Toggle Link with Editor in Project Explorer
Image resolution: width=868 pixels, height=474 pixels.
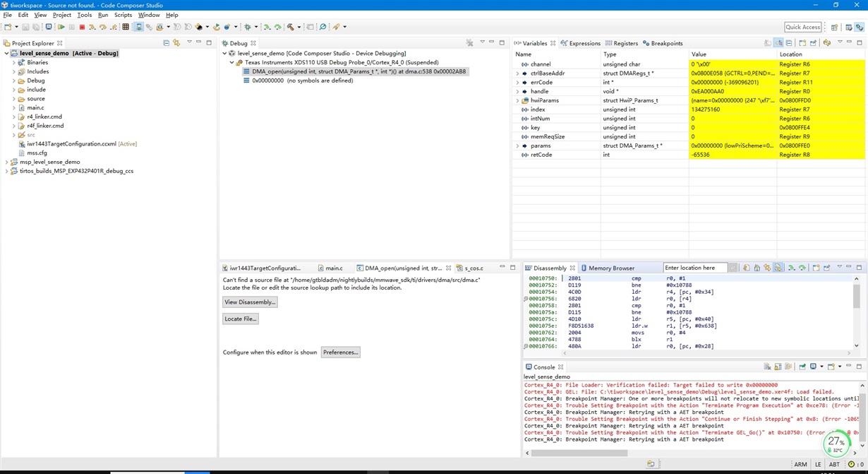point(176,43)
